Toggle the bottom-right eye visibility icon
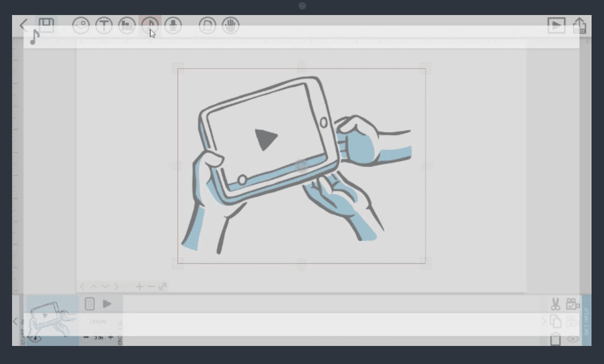 coord(573,339)
